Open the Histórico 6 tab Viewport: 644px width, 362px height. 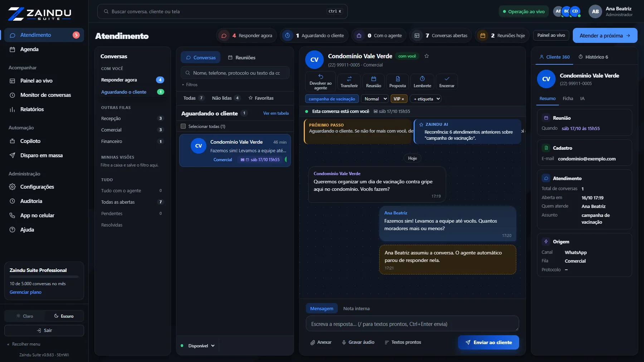click(x=593, y=57)
